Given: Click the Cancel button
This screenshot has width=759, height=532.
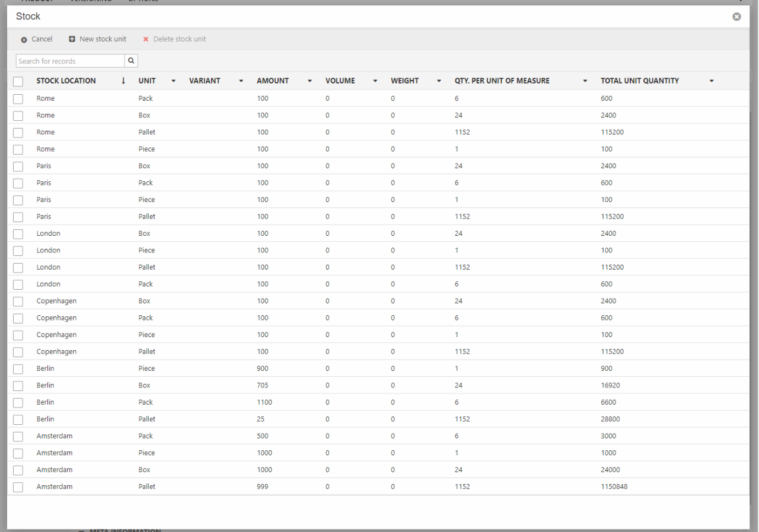Looking at the screenshot, I should 42,39.
